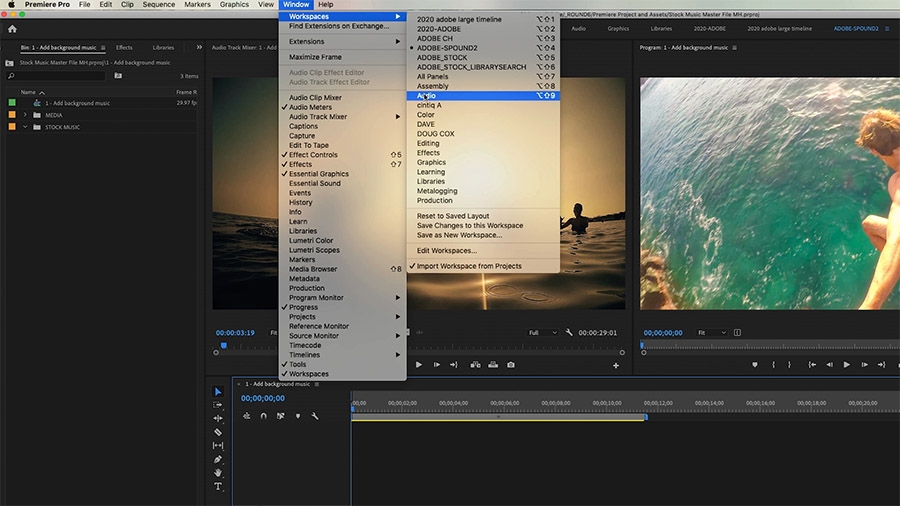Select the Pen tool
Screen dimensions: 900x506
click(218, 459)
